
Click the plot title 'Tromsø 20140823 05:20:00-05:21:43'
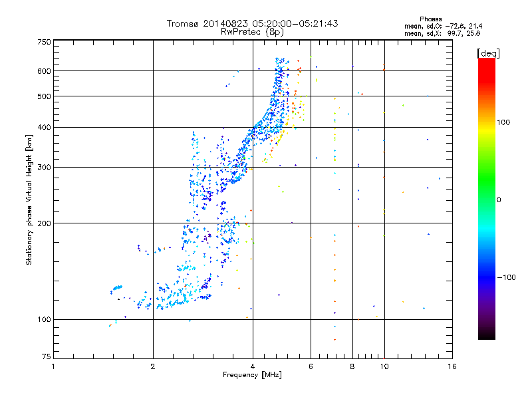click(252, 23)
